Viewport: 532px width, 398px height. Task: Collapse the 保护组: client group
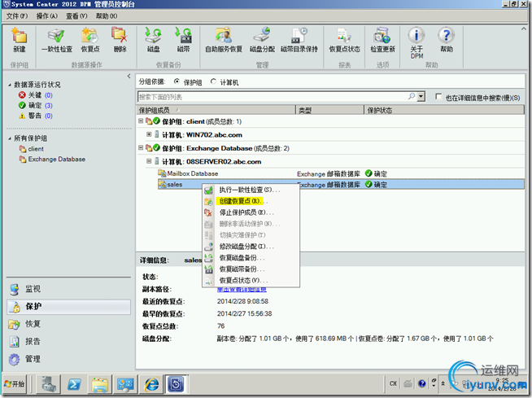pyautogui.click(x=141, y=121)
